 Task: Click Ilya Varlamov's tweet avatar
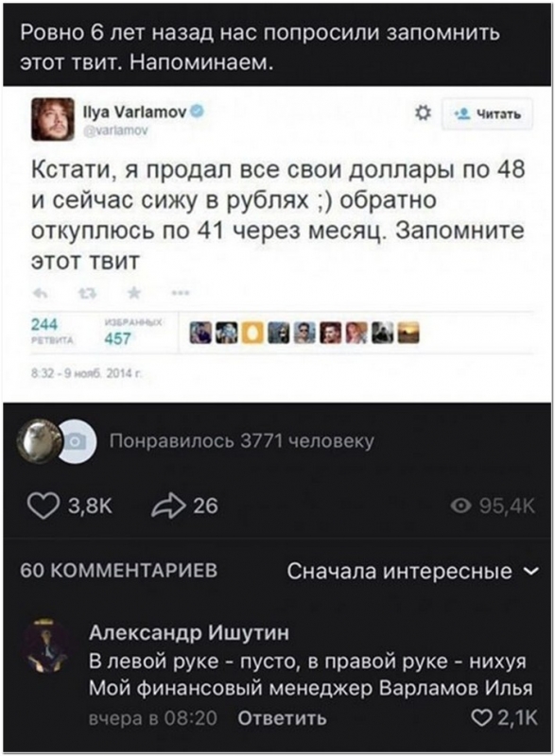point(53,119)
